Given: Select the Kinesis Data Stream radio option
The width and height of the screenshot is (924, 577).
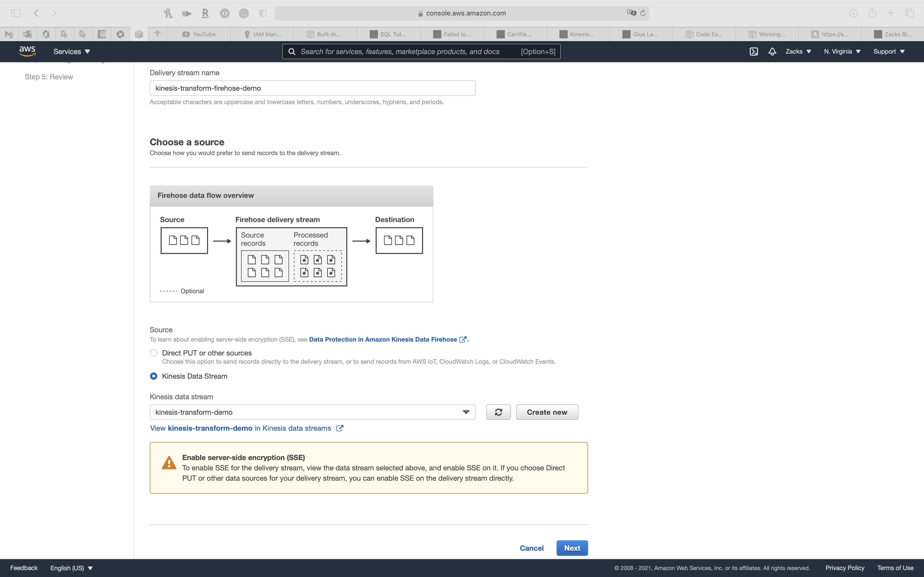Looking at the screenshot, I should click(153, 376).
